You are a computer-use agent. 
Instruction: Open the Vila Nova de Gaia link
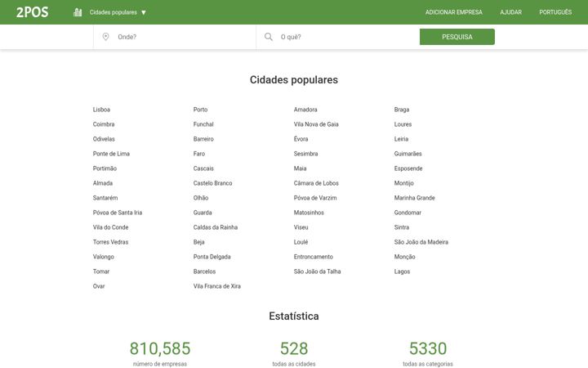(316, 124)
